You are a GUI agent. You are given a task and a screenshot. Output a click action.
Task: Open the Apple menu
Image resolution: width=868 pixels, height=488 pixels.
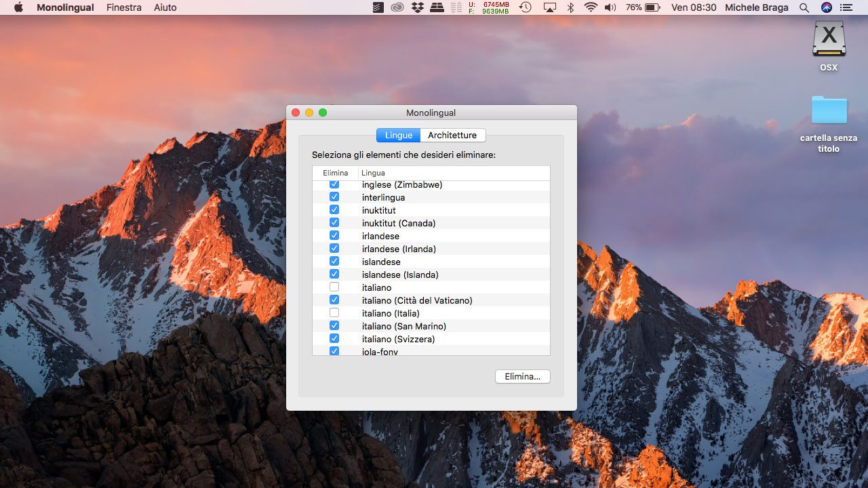18,7
